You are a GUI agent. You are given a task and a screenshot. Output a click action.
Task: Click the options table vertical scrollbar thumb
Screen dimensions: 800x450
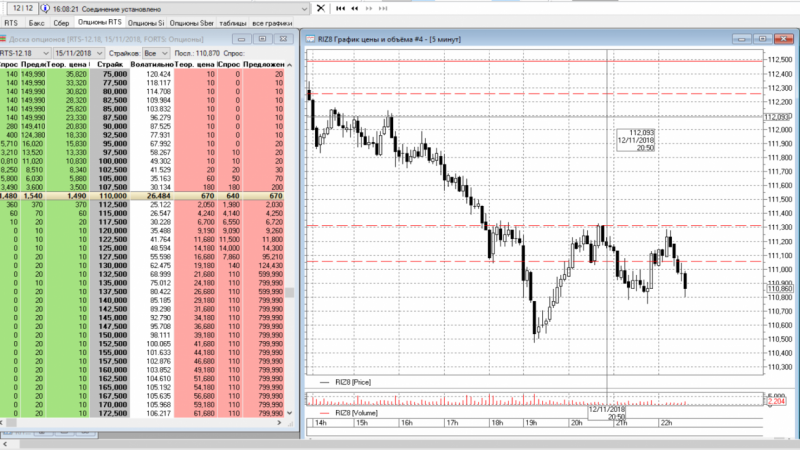point(290,292)
